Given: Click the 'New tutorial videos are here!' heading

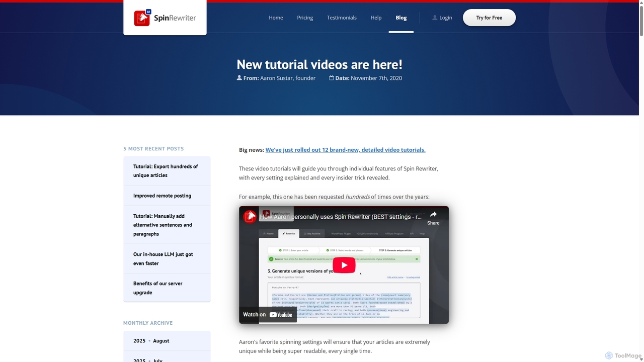Looking at the screenshot, I should [x=319, y=64].
